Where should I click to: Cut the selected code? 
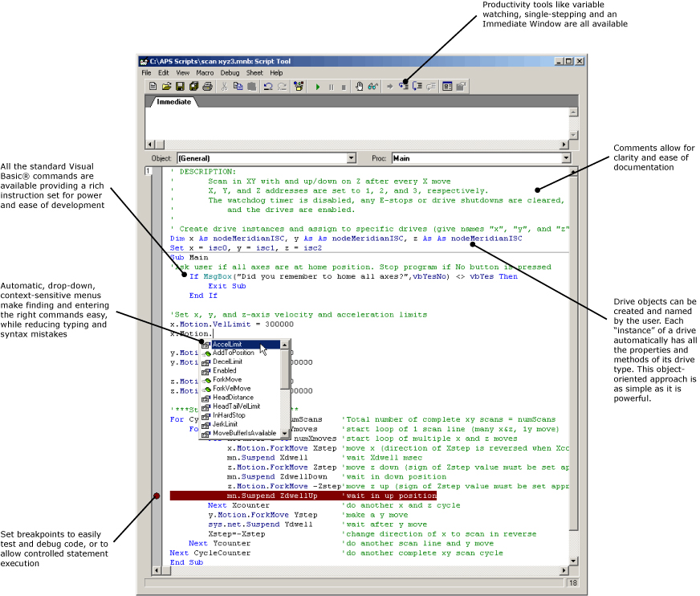226,86
